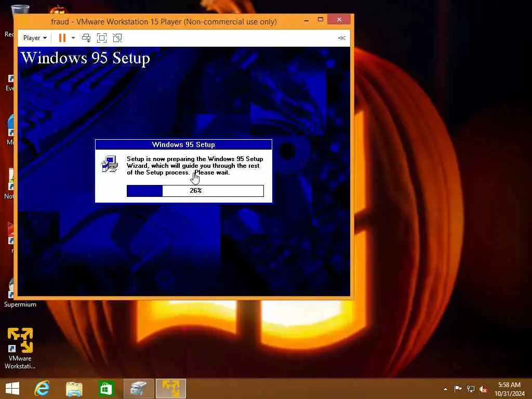Screen dimensions: 532x399
Task: Click the Send Ctrl+Alt+Del toolbar icon
Action: click(86, 38)
